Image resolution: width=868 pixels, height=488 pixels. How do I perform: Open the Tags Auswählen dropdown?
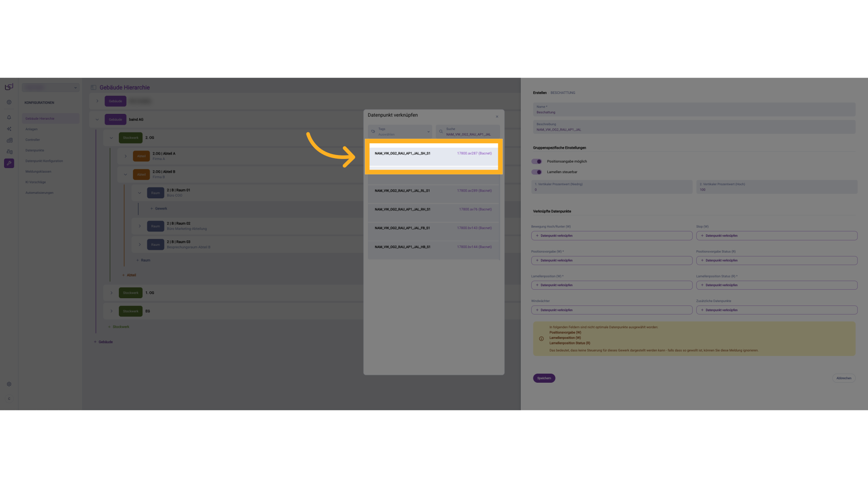click(x=400, y=131)
